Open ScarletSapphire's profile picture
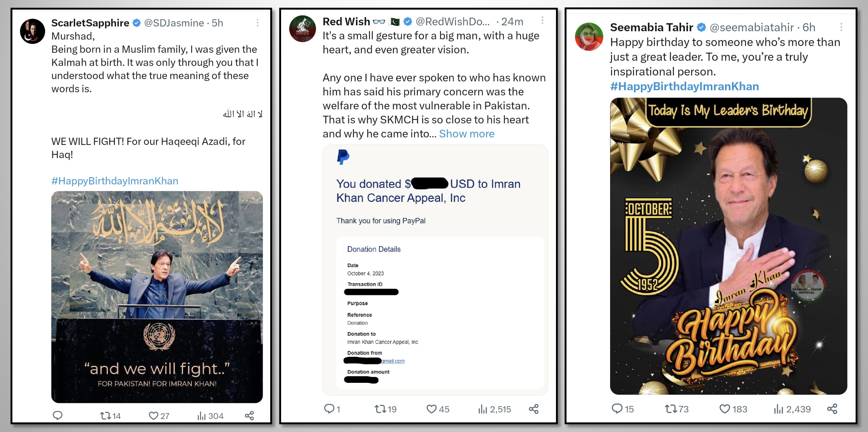 32,31
